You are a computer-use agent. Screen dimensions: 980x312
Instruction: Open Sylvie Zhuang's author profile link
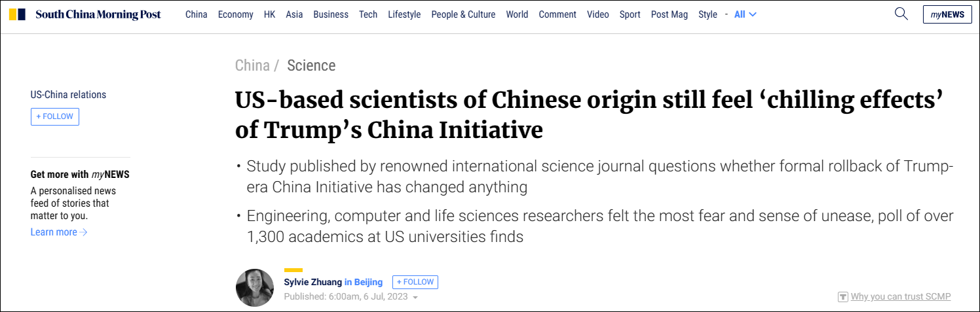point(313,282)
